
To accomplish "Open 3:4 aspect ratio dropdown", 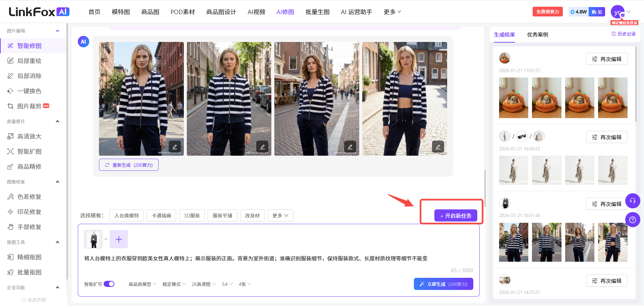I will (x=227, y=284).
